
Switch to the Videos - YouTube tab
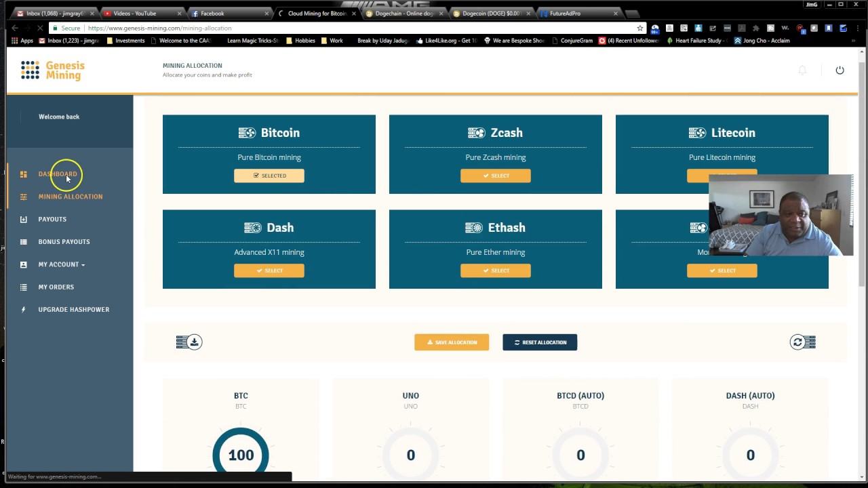141,14
